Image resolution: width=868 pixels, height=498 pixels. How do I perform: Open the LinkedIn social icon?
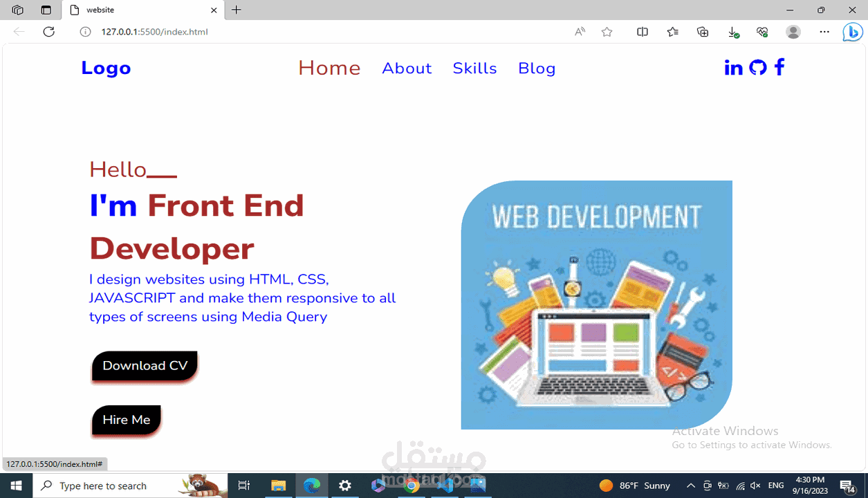733,68
